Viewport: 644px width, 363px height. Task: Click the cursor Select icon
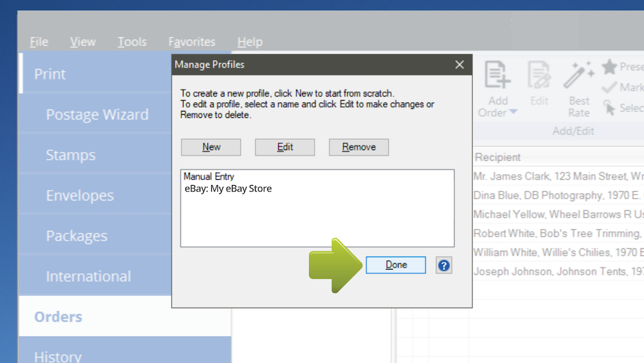609,108
